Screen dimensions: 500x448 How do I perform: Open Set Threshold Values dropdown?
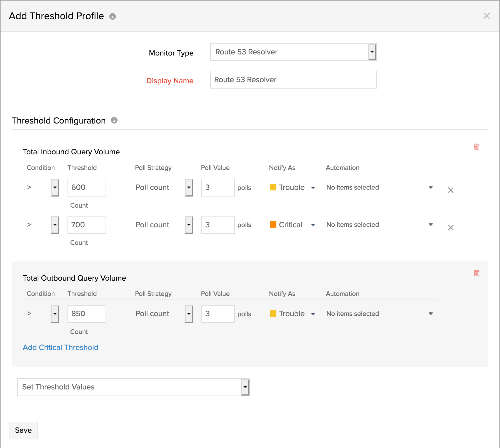click(245, 387)
